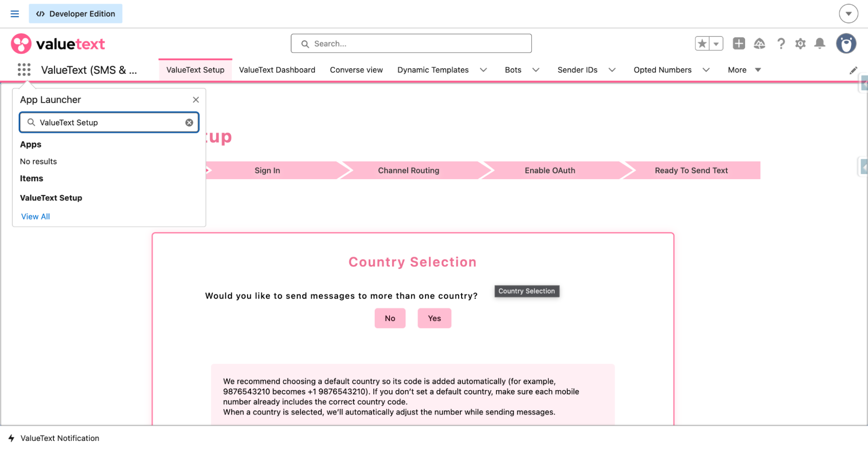Go to the Sign In setup step
This screenshot has height=450, width=868.
(274, 171)
